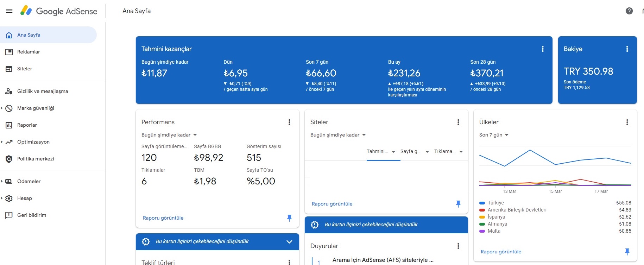Click the TRY 350.98 balance amount
Viewport: 644px width, 265px height.
(x=588, y=71)
